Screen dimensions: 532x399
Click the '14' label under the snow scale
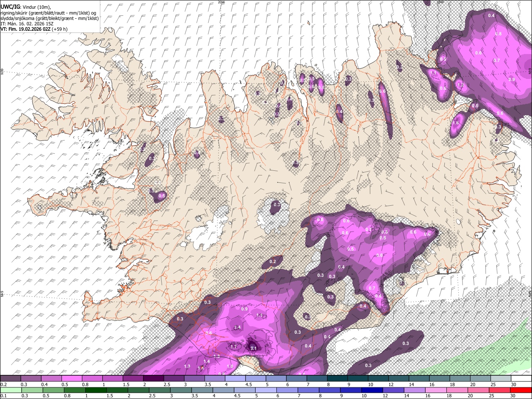coord(412,384)
